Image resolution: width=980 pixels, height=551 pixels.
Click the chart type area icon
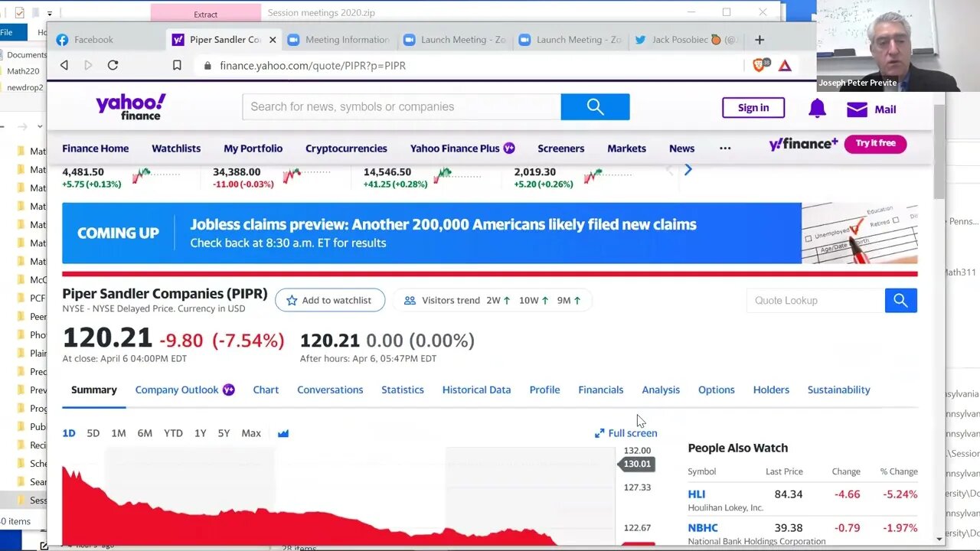(x=283, y=433)
